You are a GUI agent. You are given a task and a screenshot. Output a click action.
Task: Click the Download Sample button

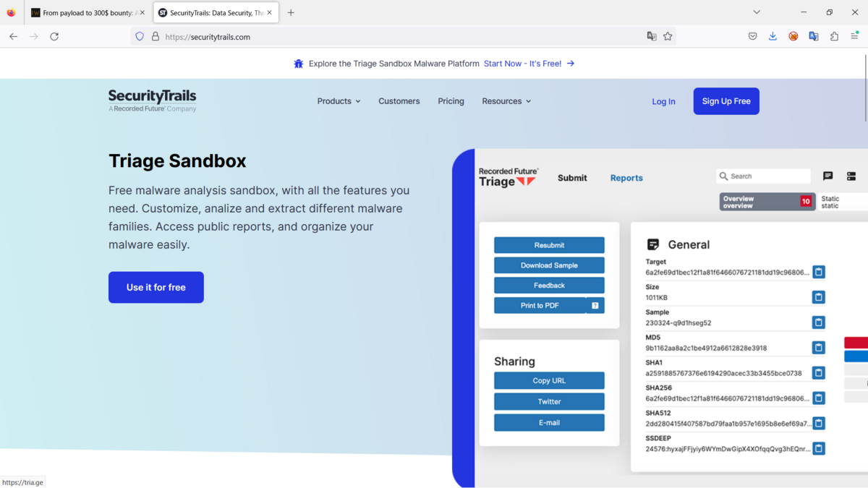point(549,265)
